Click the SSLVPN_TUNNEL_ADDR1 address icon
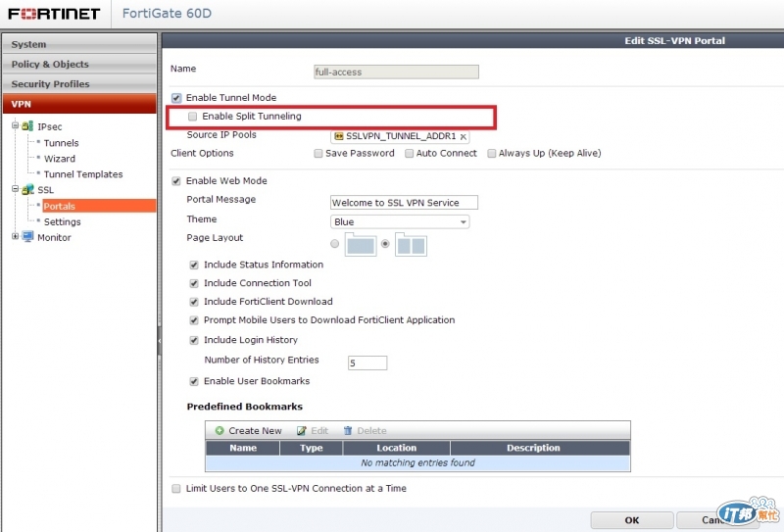Viewport: 784px width, 532px height. [x=338, y=136]
